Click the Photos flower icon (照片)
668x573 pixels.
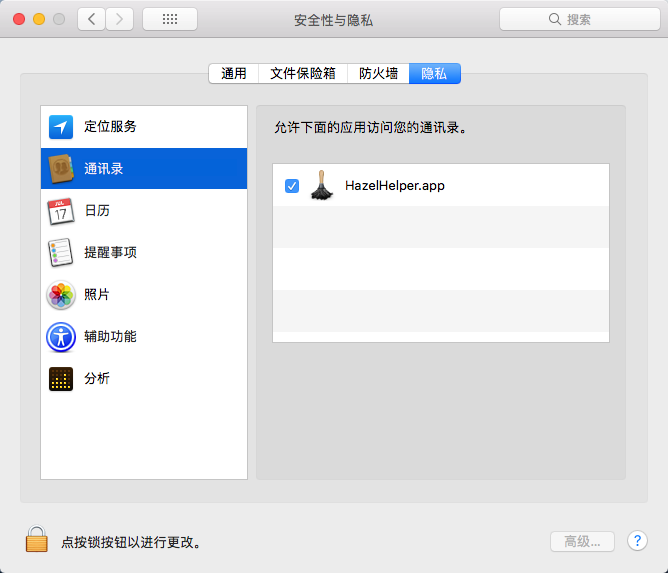[x=61, y=294]
